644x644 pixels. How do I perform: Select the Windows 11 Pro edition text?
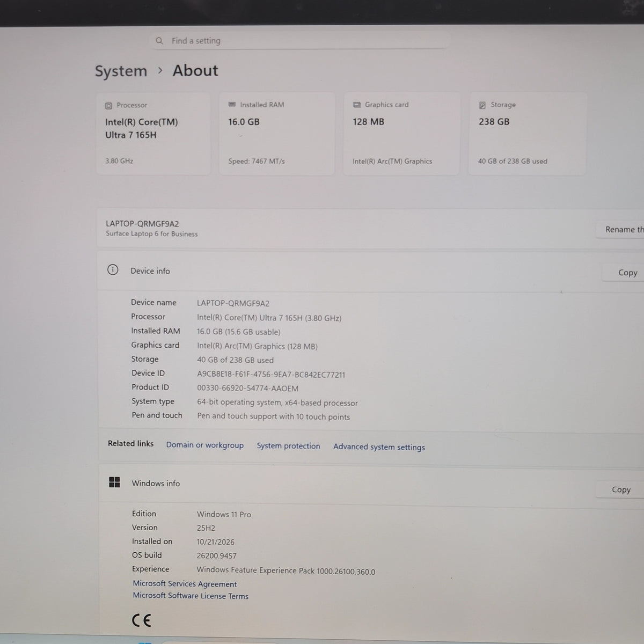tap(224, 514)
